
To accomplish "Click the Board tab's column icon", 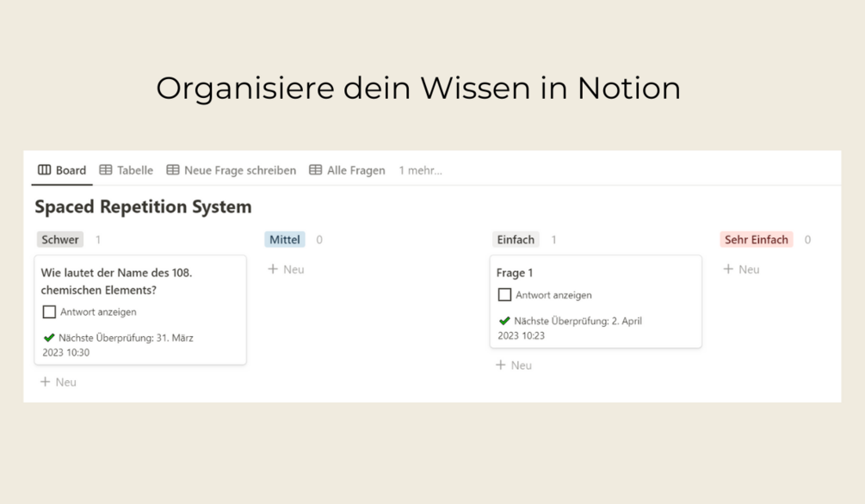I will 44,169.
